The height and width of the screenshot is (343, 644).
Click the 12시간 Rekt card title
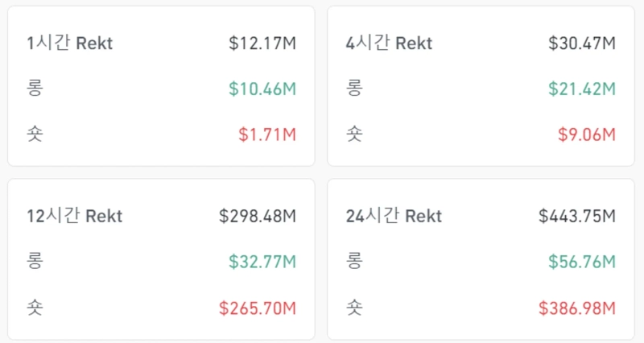(x=74, y=216)
